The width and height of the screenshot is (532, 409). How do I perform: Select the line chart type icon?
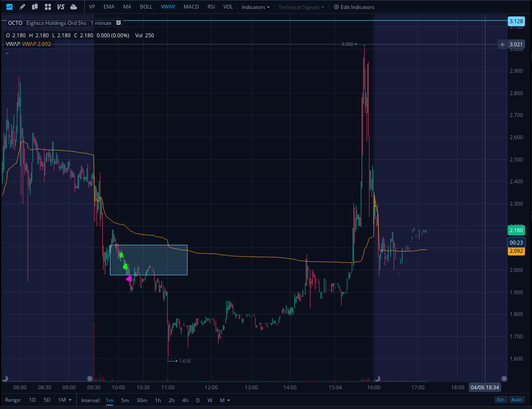coord(9,7)
